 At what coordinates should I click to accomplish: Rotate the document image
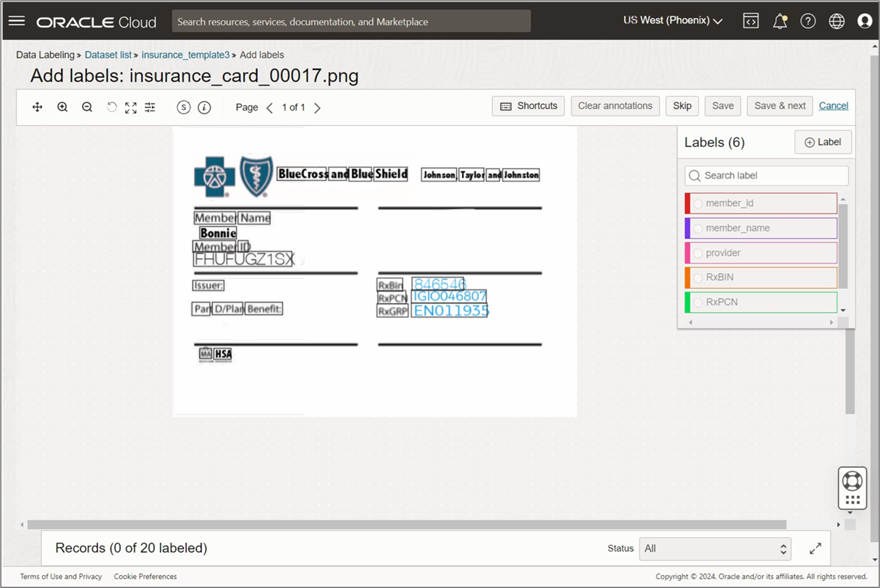(112, 107)
